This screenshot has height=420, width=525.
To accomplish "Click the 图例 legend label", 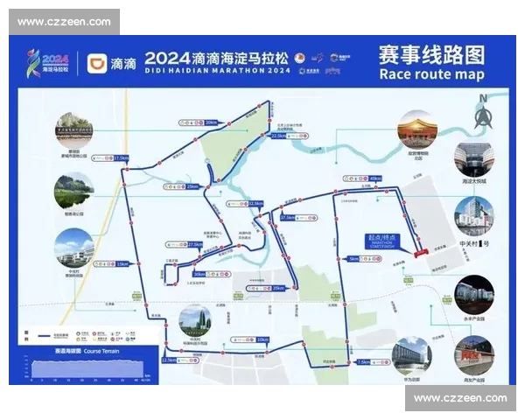I will pos(26,335).
